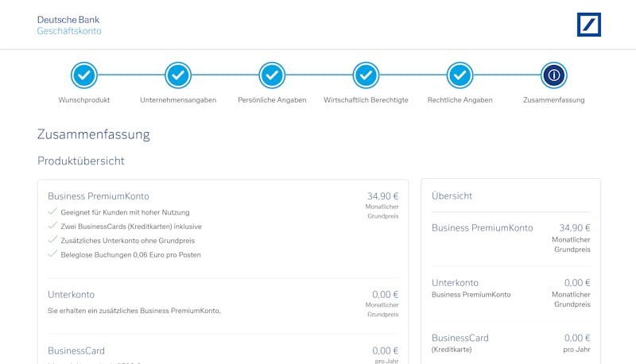Screen dimensions: 636x364
Task: Click 'Business PremiumKonto' title in product card
Action: pyautogui.click(x=99, y=196)
